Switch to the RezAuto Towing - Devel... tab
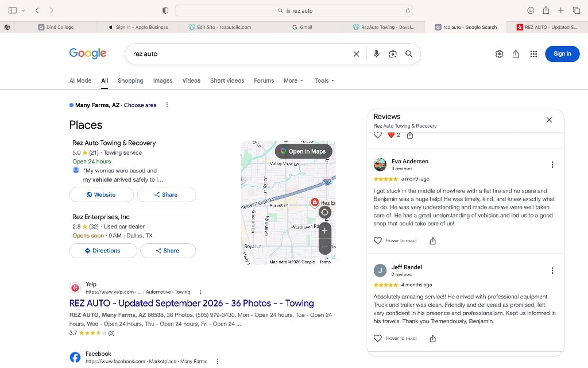Viewport: 588px width, 368px height. (384, 27)
